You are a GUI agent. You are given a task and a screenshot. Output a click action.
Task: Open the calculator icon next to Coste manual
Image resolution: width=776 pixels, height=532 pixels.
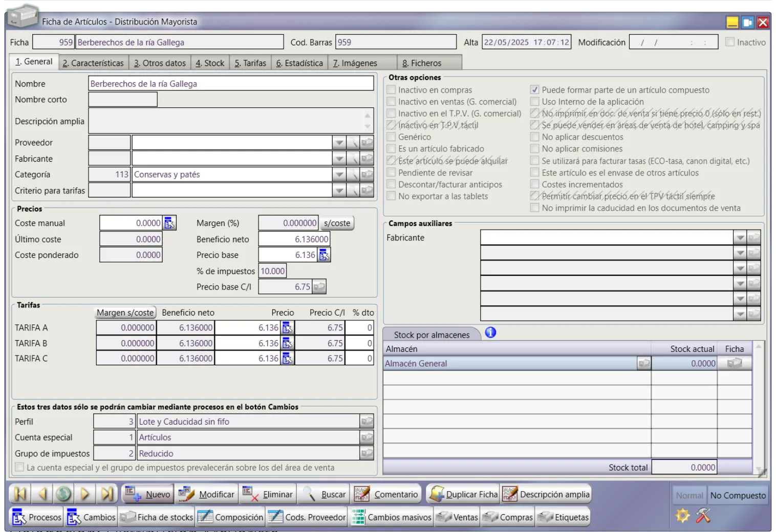pos(169,223)
